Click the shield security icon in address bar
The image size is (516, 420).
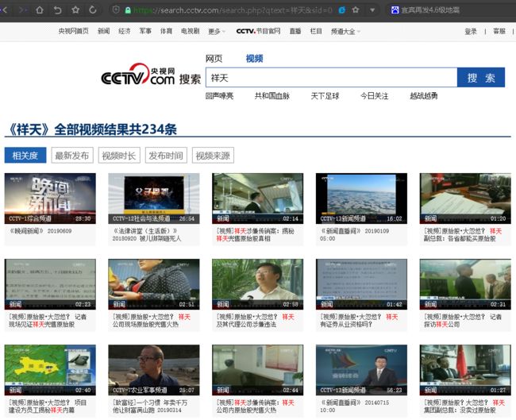[116, 10]
